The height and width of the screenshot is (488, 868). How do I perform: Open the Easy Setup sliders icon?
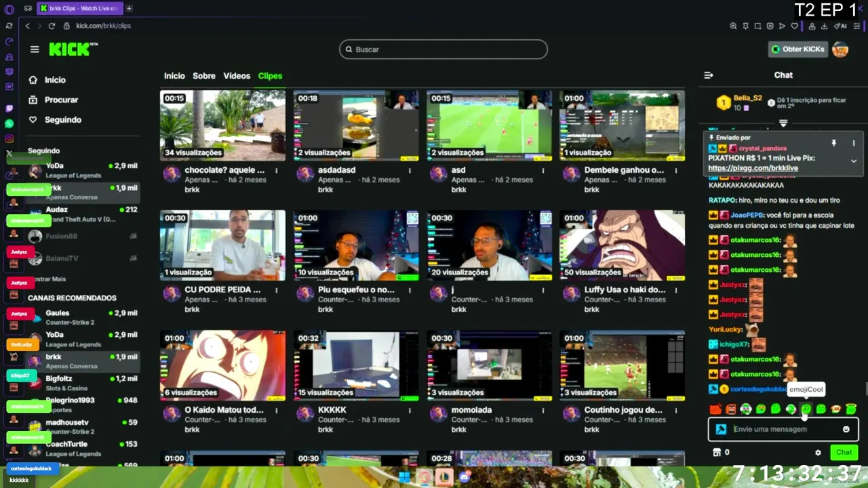(x=858, y=26)
